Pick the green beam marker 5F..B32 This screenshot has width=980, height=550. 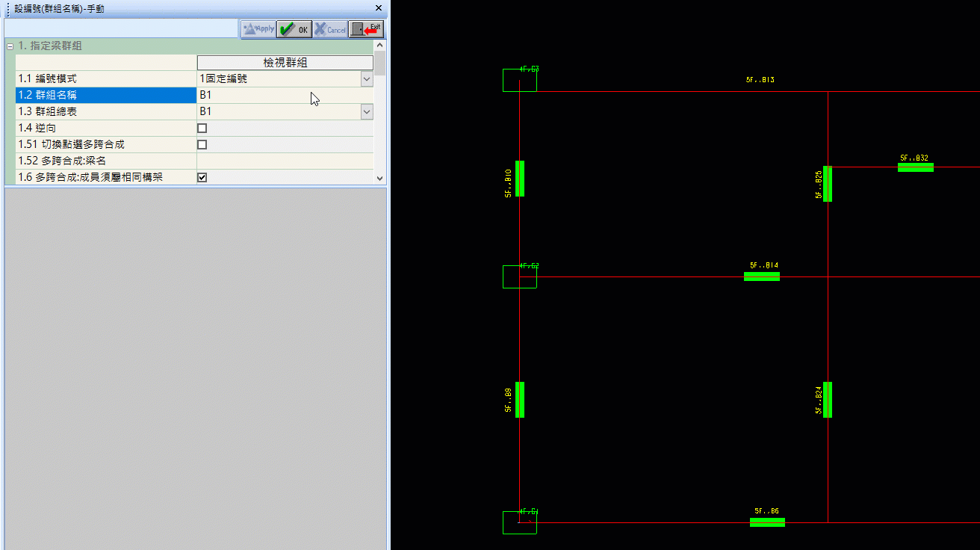pos(915,167)
